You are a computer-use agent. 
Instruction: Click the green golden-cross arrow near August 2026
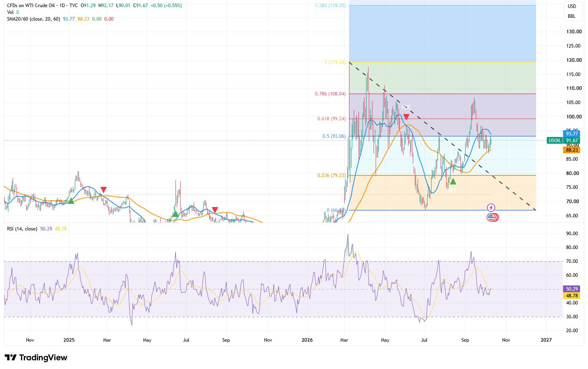point(453,181)
